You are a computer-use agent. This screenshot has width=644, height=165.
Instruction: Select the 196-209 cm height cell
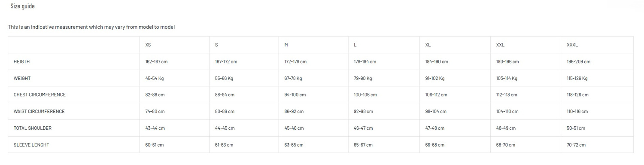(579, 62)
